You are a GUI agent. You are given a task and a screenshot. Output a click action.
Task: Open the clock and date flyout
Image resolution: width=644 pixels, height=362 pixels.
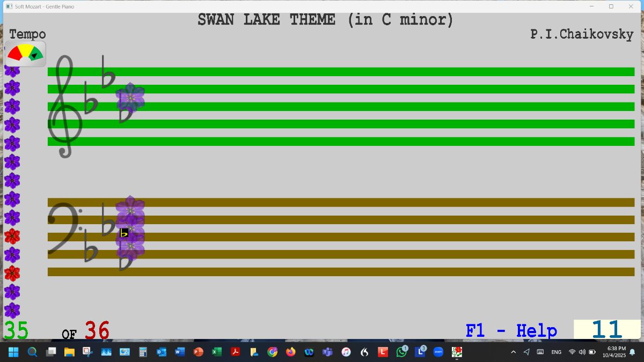(x=613, y=352)
